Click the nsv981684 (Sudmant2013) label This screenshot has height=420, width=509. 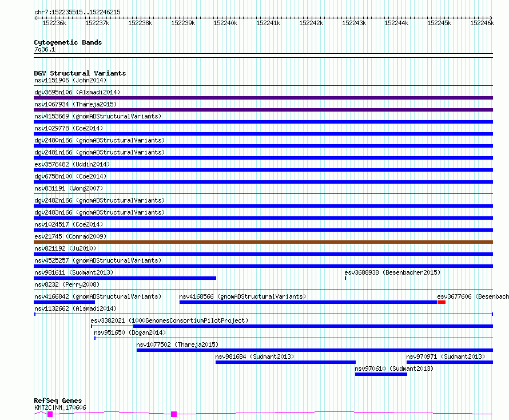(x=254, y=356)
